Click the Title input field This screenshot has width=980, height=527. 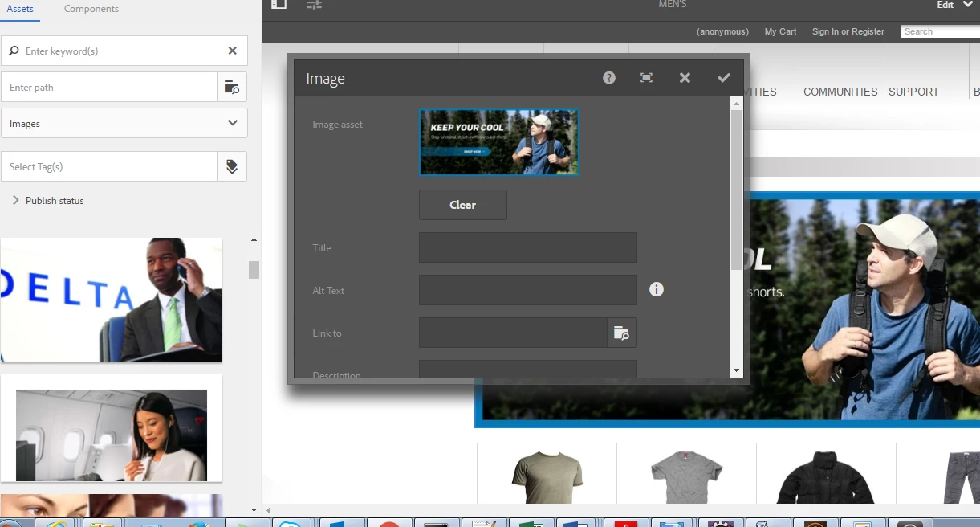[x=528, y=247]
